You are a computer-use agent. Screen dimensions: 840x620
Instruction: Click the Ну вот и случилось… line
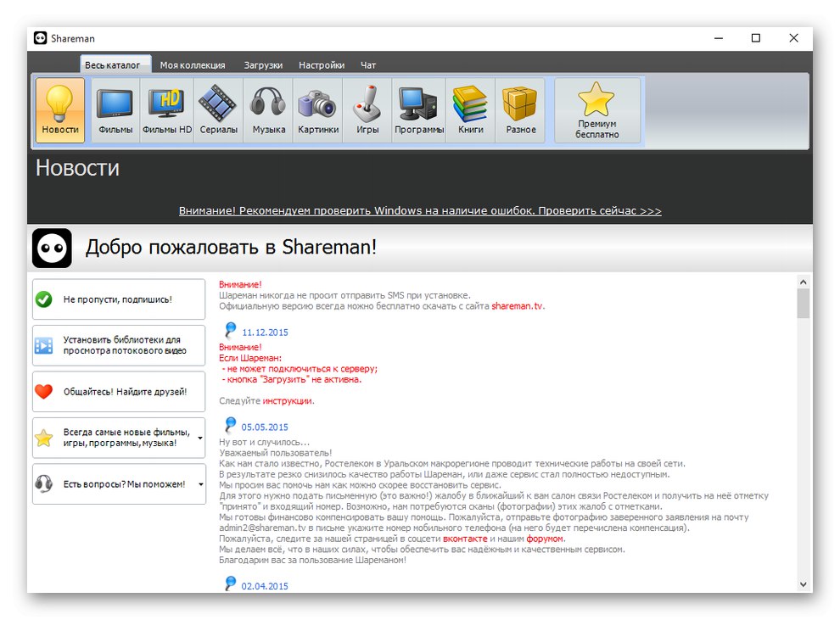click(x=264, y=442)
